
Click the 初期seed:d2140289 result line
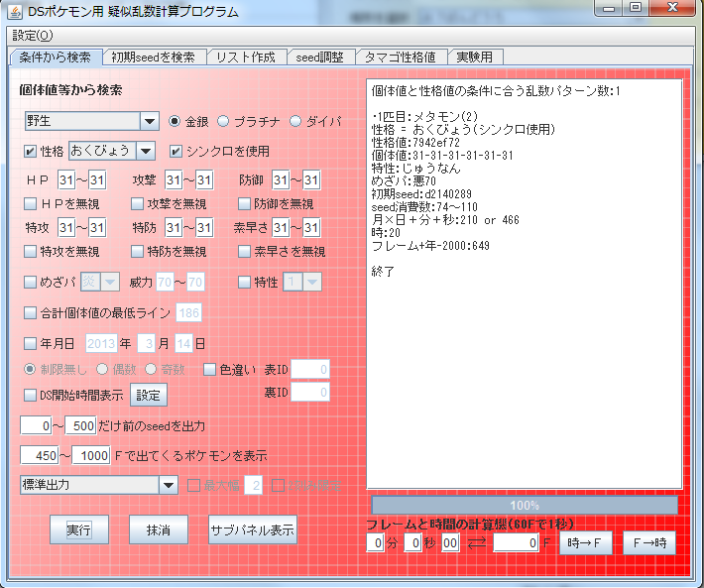(421, 194)
